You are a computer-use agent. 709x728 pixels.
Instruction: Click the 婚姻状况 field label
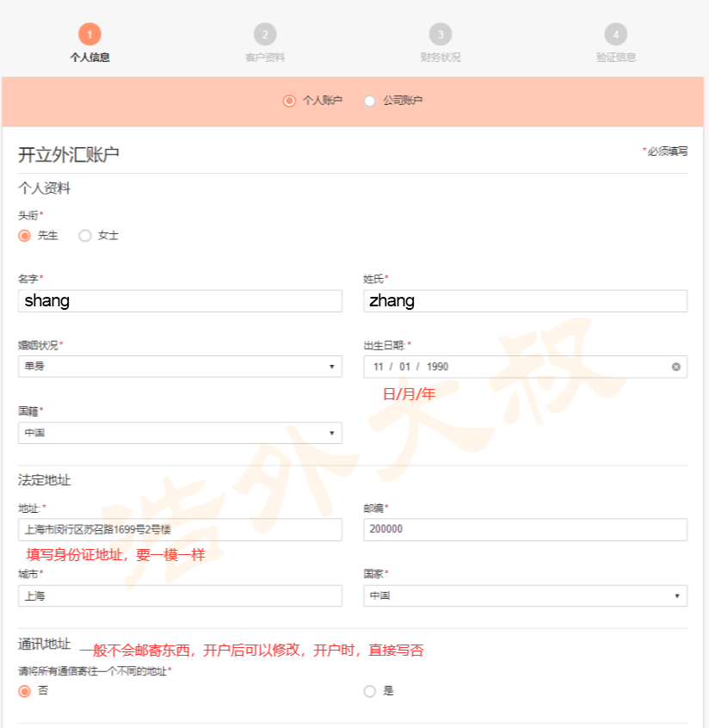point(40,345)
